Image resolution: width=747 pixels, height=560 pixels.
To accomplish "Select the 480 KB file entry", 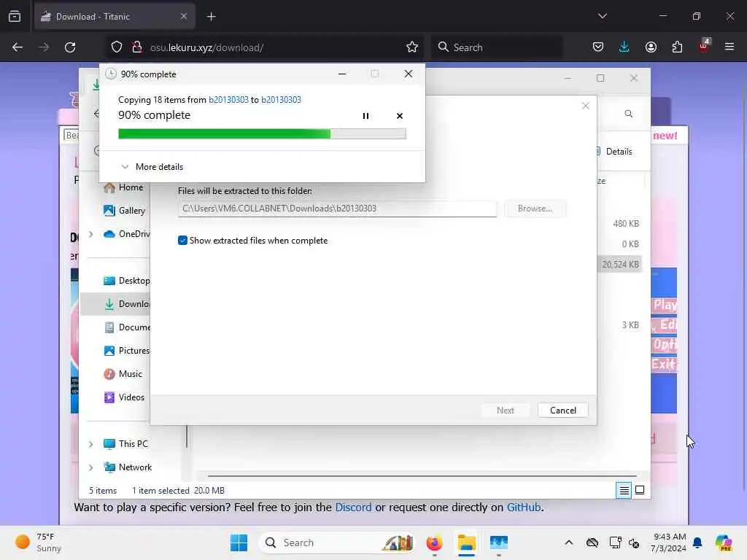I will (x=625, y=223).
